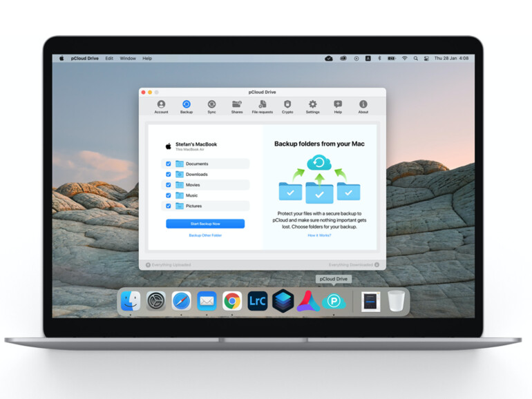Open Finder from the dock
532x399 pixels.
pos(131,301)
